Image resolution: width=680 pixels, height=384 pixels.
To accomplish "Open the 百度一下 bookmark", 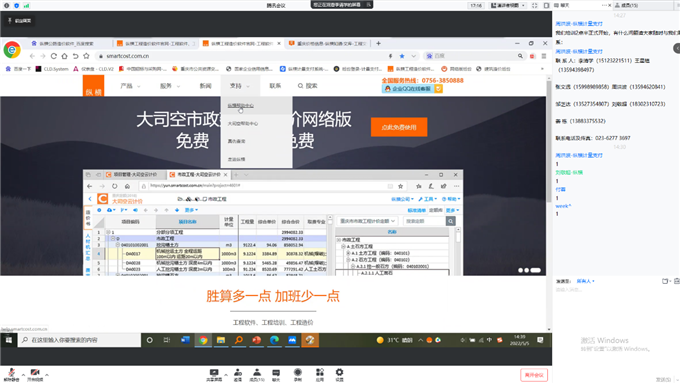I will (19, 69).
